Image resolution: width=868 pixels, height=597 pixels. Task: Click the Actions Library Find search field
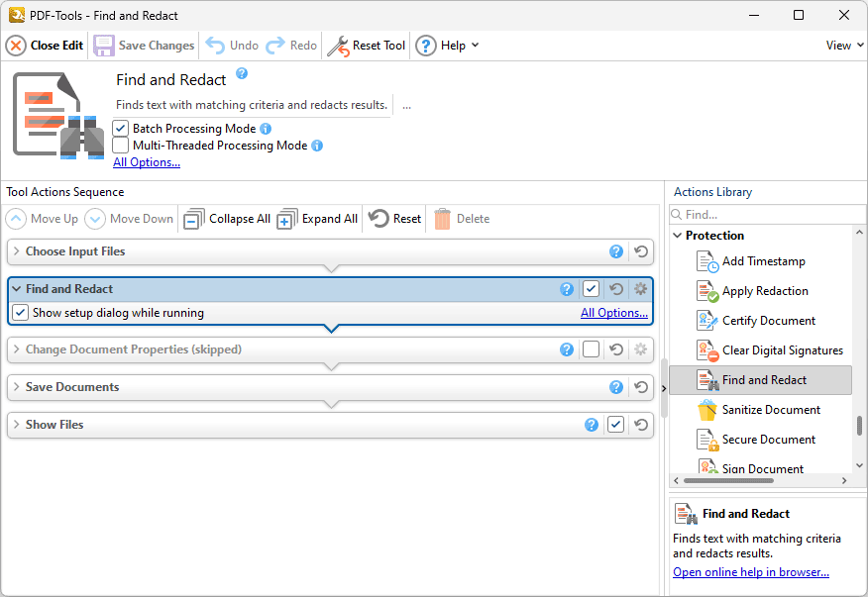tap(767, 214)
